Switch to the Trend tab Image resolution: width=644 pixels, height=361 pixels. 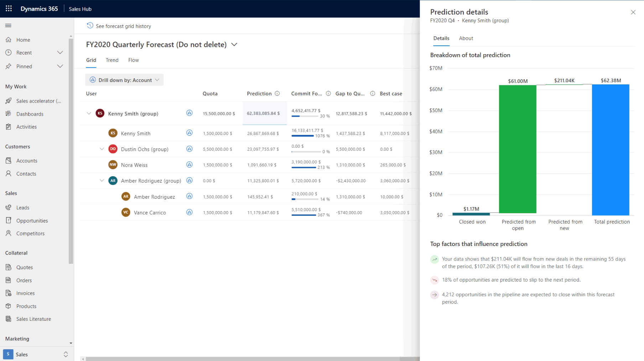[112, 60]
